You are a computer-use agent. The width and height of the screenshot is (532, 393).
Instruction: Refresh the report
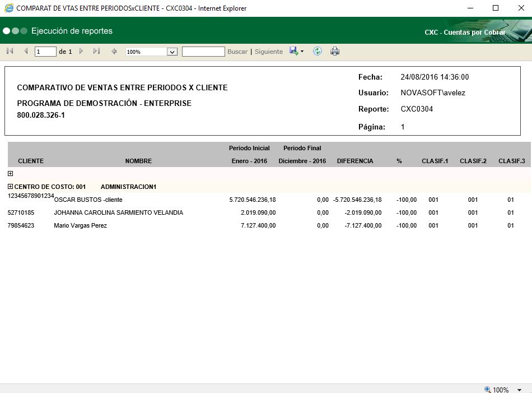(317, 51)
